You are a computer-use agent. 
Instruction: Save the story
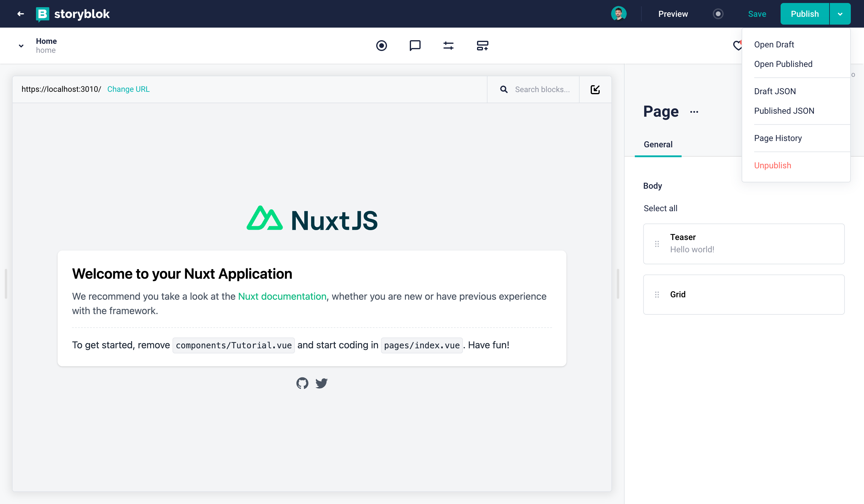(x=757, y=14)
